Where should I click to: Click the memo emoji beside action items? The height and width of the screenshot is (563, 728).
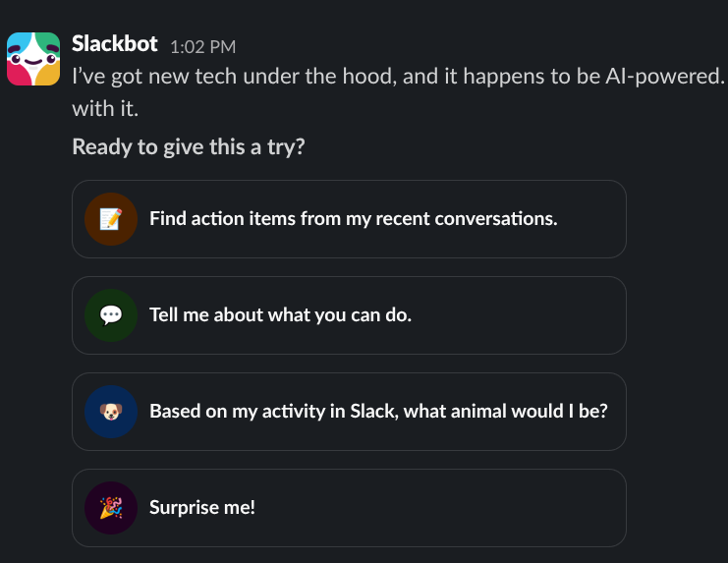111,219
